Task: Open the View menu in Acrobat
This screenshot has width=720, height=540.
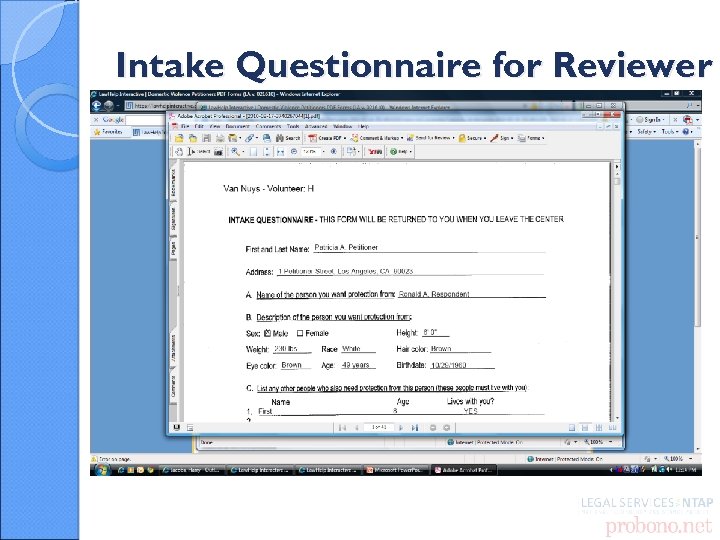Action: [215, 126]
